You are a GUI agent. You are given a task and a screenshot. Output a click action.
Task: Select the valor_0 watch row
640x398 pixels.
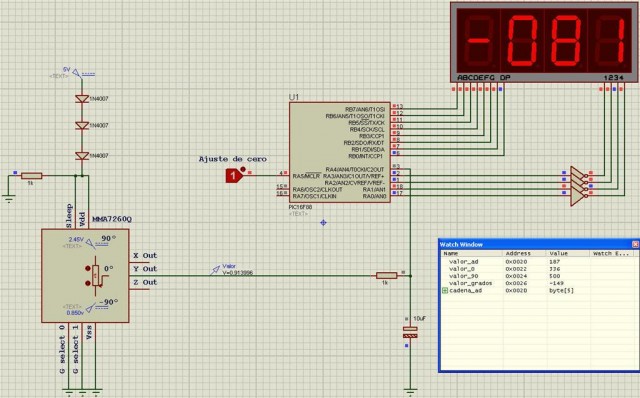pyautogui.click(x=540, y=269)
